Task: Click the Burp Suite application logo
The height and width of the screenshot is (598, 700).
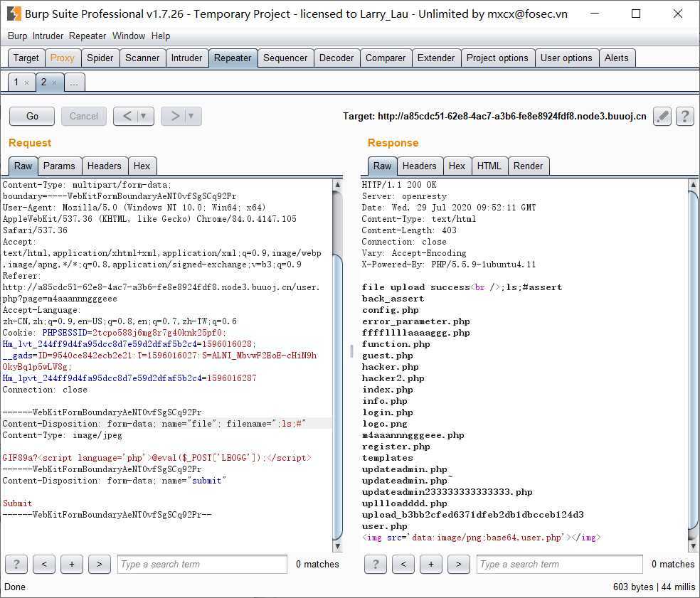Action: coord(14,14)
